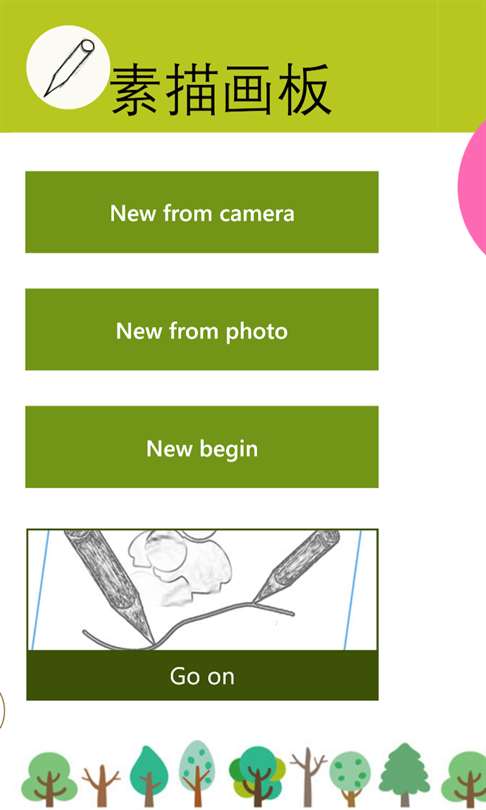Click the bushy multi-shade green tree
Image resolution: width=486 pixels, height=810 pixels.
(x=257, y=776)
